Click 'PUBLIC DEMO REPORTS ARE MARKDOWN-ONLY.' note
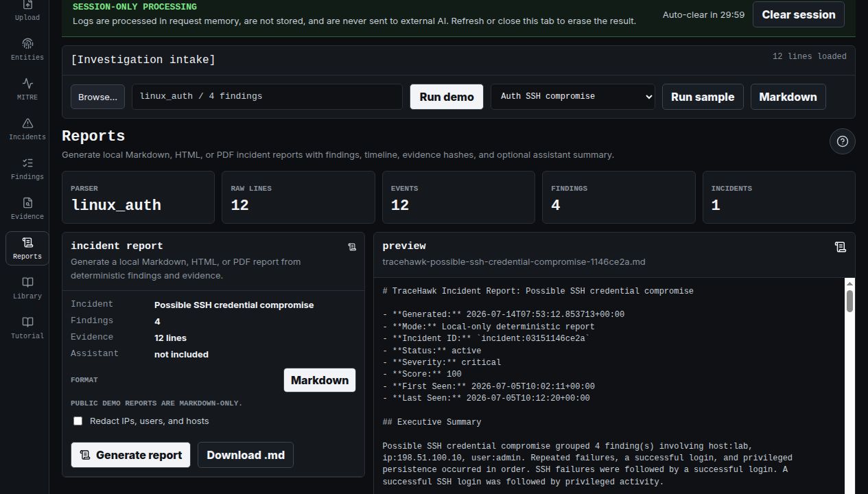The width and height of the screenshot is (868, 494). tap(156, 403)
